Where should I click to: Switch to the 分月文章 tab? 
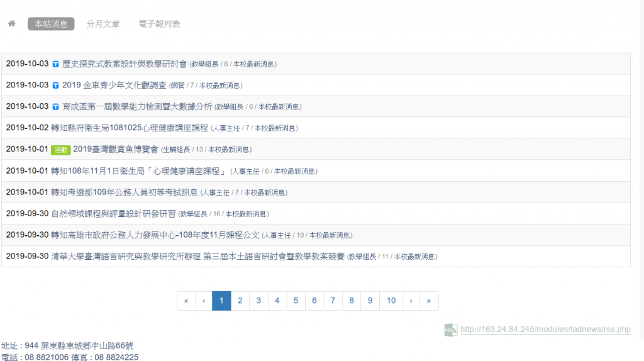click(x=103, y=24)
